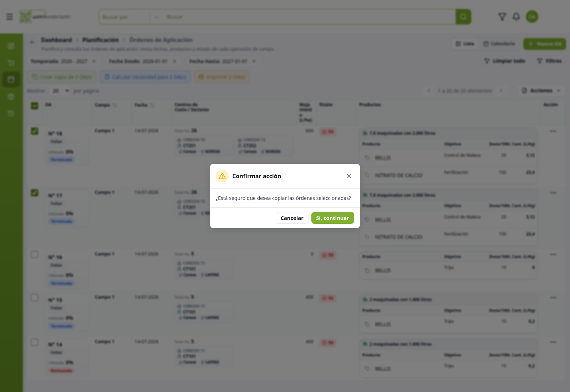Image resolution: width=570 pixels, height=392 pixels.
Task: Click Imprimir 2 OA(s)
Action: pyautogui.click(x=222, y=77)
